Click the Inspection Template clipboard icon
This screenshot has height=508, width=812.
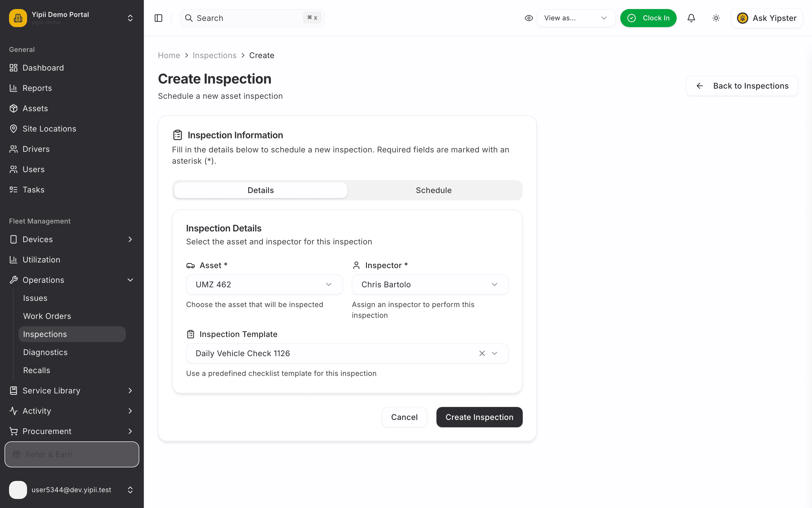tap(191, 334)
